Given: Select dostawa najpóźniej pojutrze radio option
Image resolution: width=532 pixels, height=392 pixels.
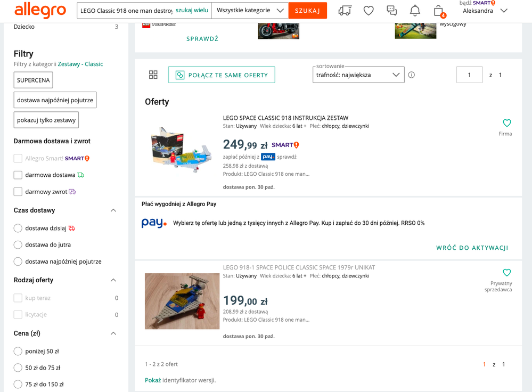Looking at the screenshot, I should point(18,262).
